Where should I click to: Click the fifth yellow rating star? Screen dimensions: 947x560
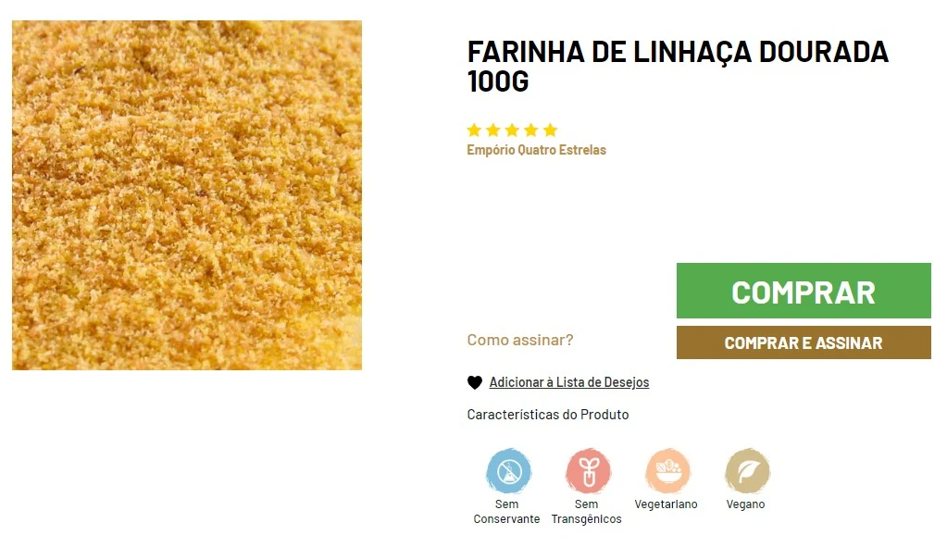tap(550, 130)
